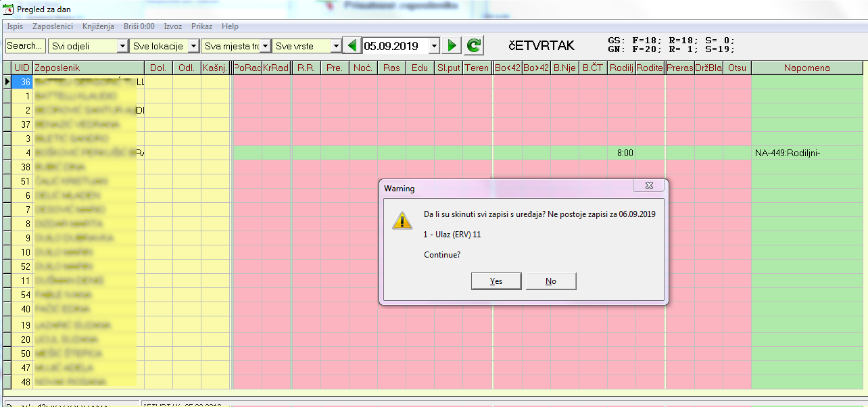The image size is (868, 407).
Task: Open the Ispis menu
Action: [x=15, y=26]
